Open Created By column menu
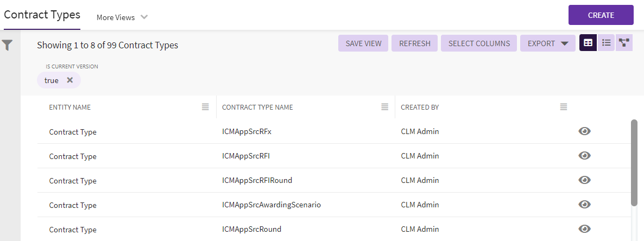 (x=564, y=107)
